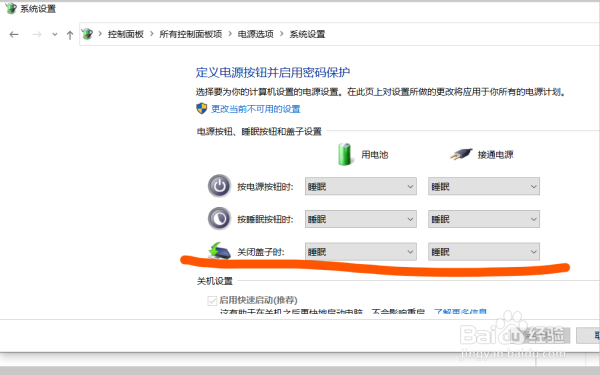600x375 pixels.
Task: Click the 定义电源按钮并启用密码保护 heading
Action: coord(273,72)
